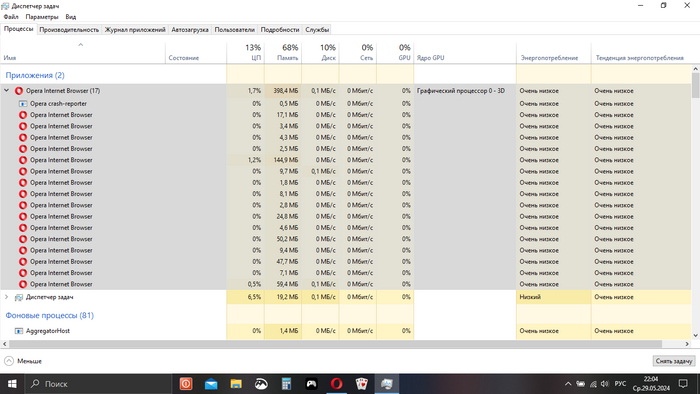Switch to the Автозагрузка tab

pyautogui.click(x=190, y=29)
